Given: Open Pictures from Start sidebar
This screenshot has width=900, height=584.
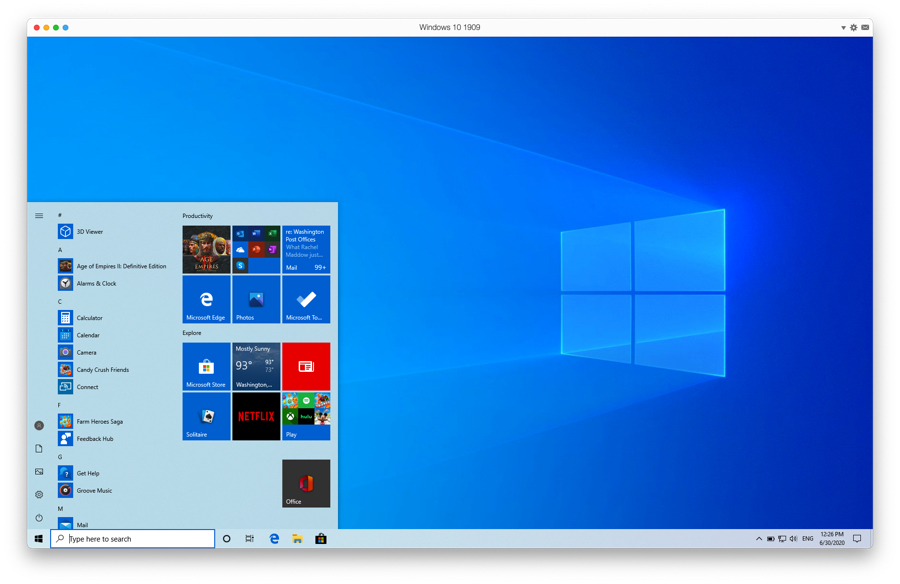Looking at the screenshot, I should [x=39, y=471].
